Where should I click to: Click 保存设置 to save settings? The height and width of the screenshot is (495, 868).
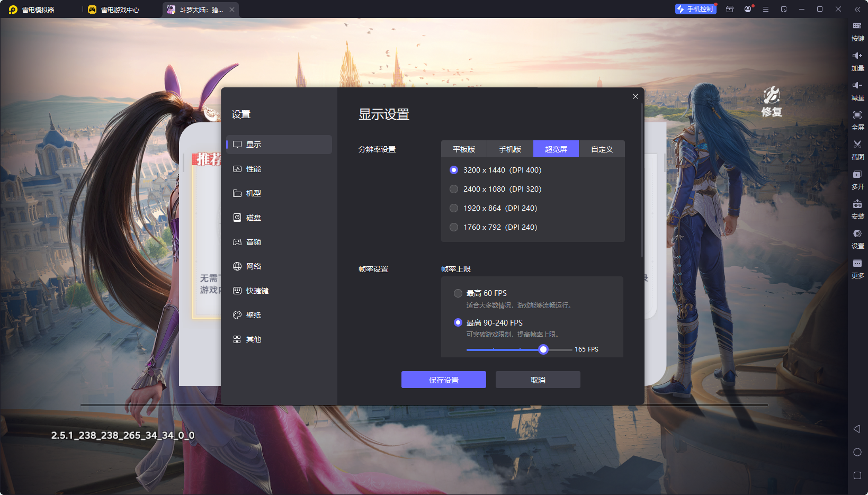pyautogui.click(x=444, y=380)
